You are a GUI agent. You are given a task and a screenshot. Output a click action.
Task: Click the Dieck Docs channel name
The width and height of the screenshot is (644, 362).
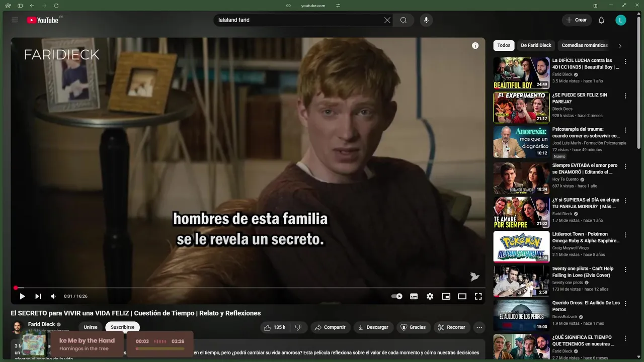562,109
